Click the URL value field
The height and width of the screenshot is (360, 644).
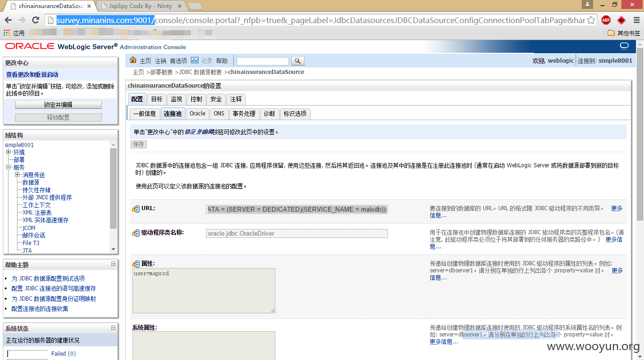[297, 209]
